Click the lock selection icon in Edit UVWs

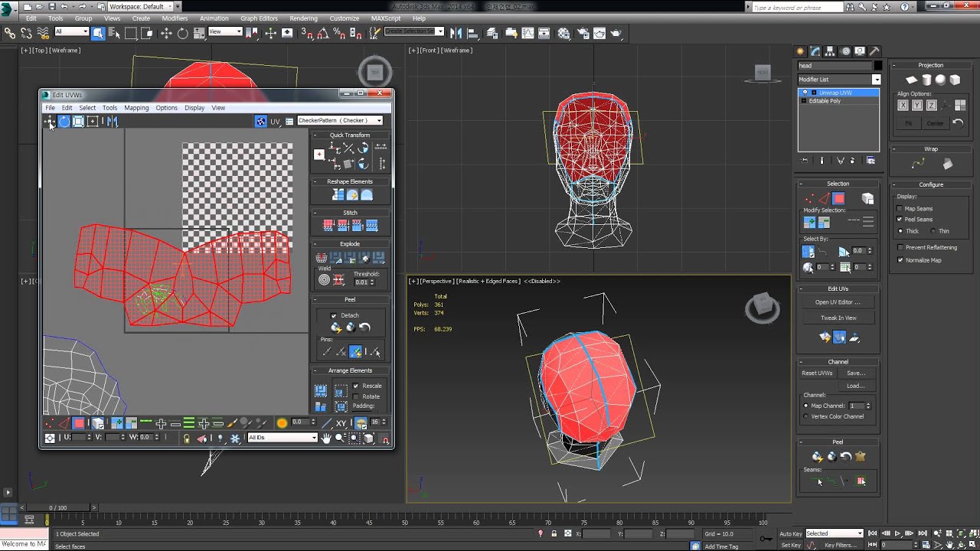click(x=186, y=439)
